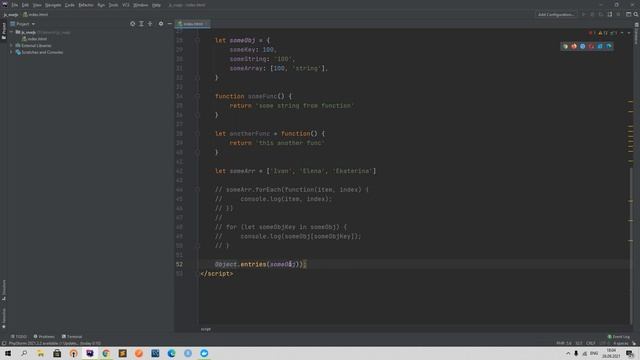The height and width of the screenshot is (360, 640).
Task: Select the index.html editor tab
Action: 193,24
